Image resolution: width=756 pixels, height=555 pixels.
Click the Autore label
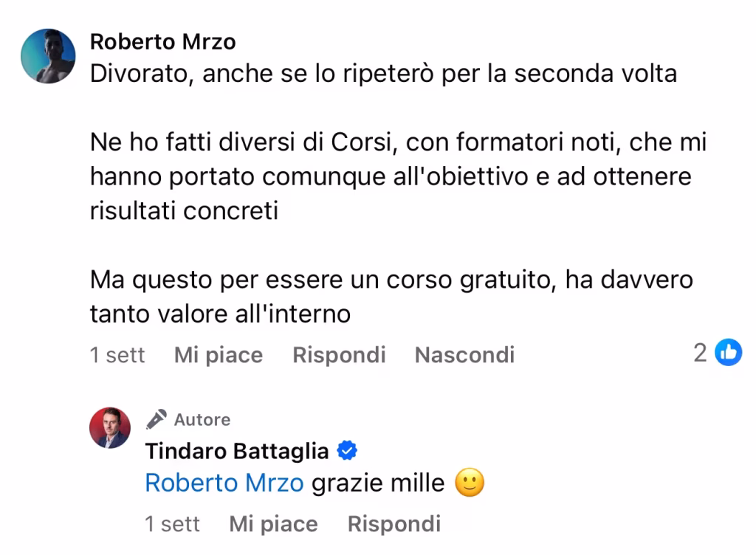(x=202, y=420)
